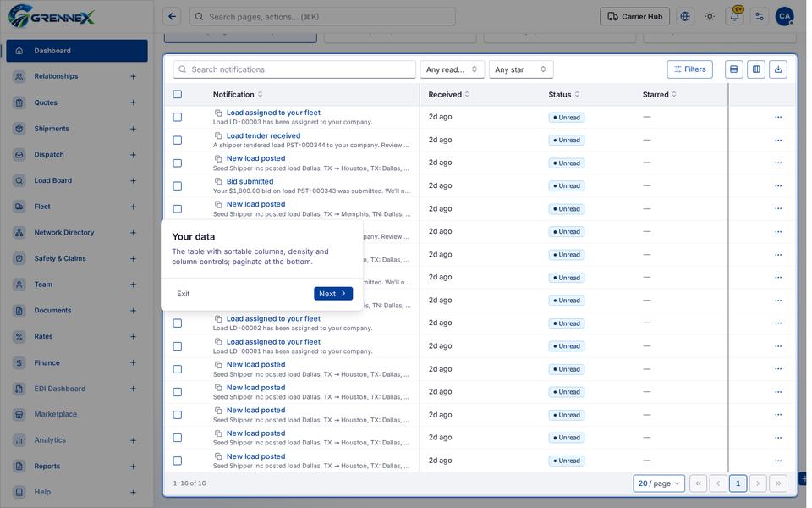Click the back arrow button in header

[x=172, y=17]
